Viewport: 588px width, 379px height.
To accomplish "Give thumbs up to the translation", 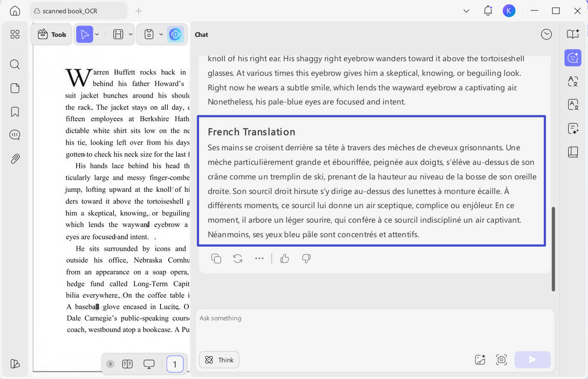I will [x=285, y=258].
